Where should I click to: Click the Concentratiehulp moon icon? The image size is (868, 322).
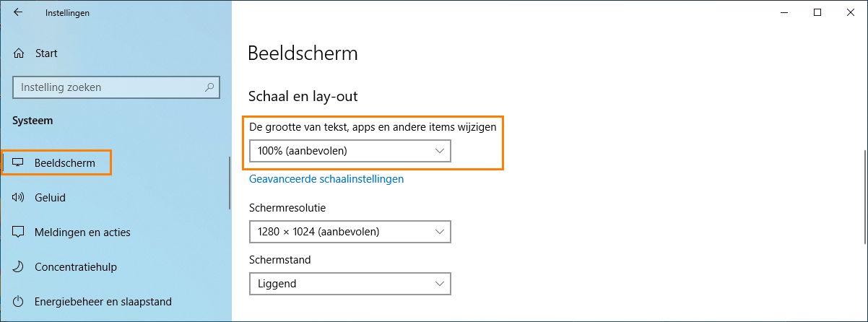[19, 267]
